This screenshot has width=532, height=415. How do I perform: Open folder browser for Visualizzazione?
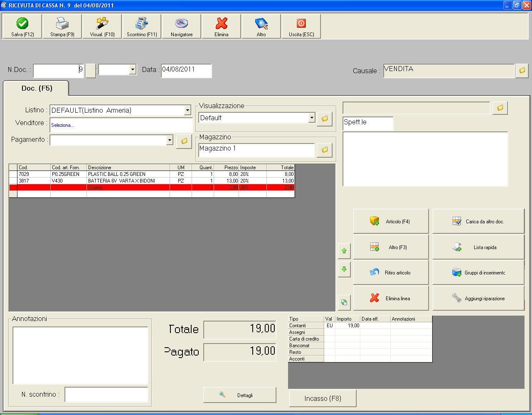(x=325, y=119)
